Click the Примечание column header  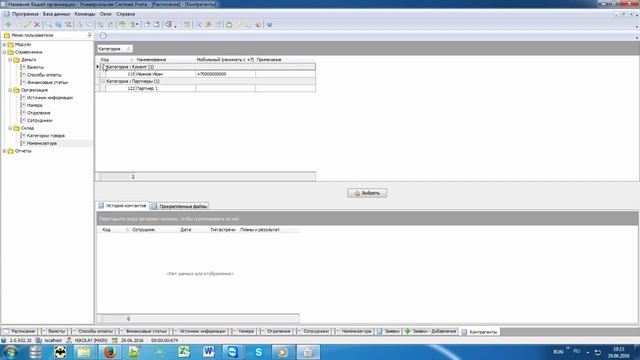point(285,60)
